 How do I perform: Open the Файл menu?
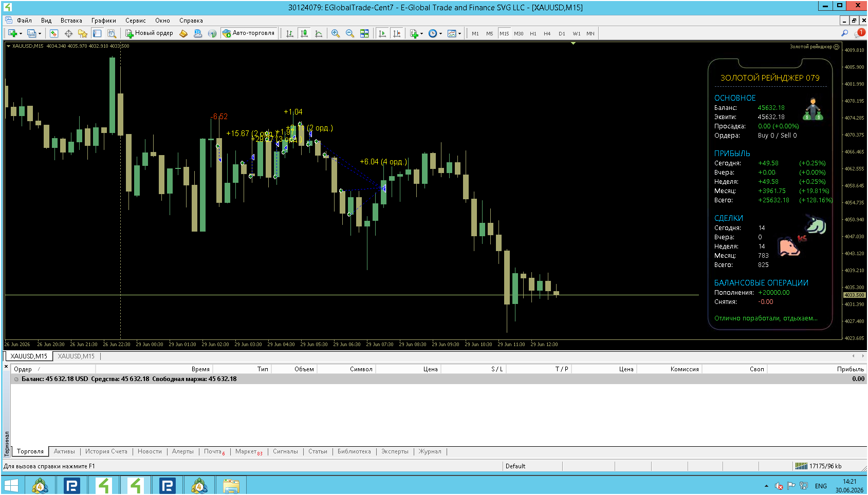tap(24, 21)
